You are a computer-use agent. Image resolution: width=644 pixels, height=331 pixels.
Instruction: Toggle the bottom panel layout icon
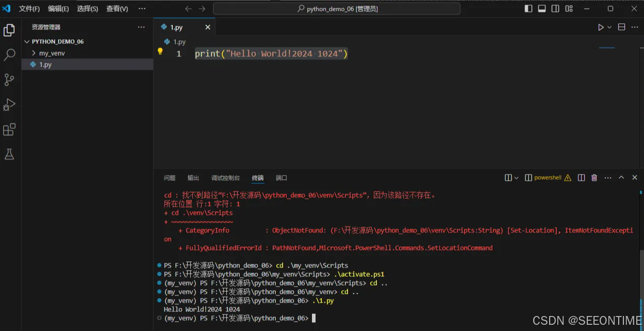[x=542, y=9]
